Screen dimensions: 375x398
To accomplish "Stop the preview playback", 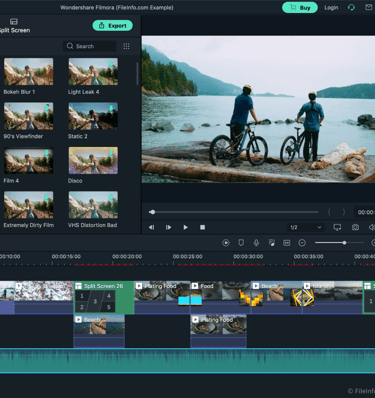I will (202, 227).
